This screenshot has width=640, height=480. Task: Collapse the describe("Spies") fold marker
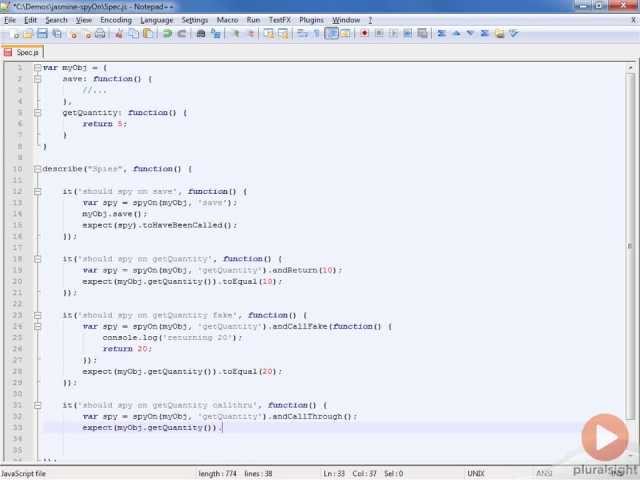pyautogui.click(x=38, y=169)
